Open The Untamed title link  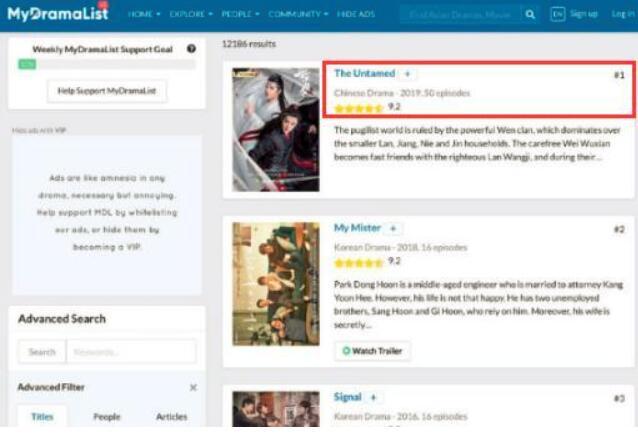click(364, 74)
